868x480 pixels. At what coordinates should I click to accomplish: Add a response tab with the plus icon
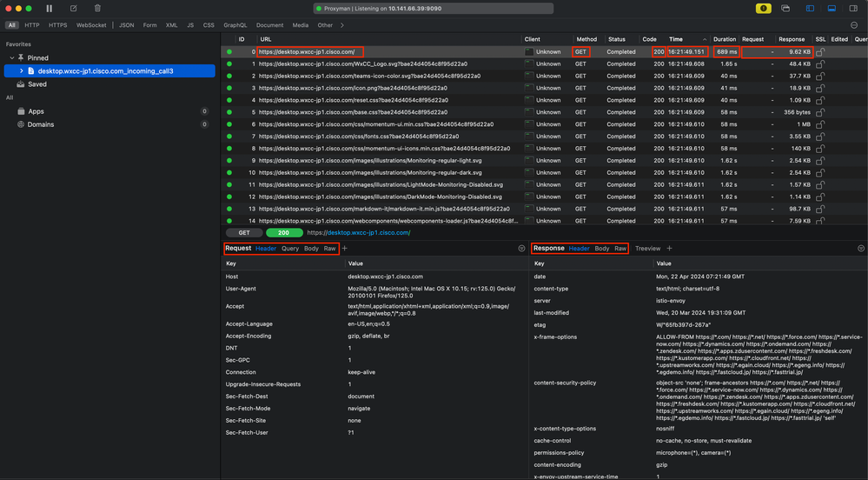(669, 249)
